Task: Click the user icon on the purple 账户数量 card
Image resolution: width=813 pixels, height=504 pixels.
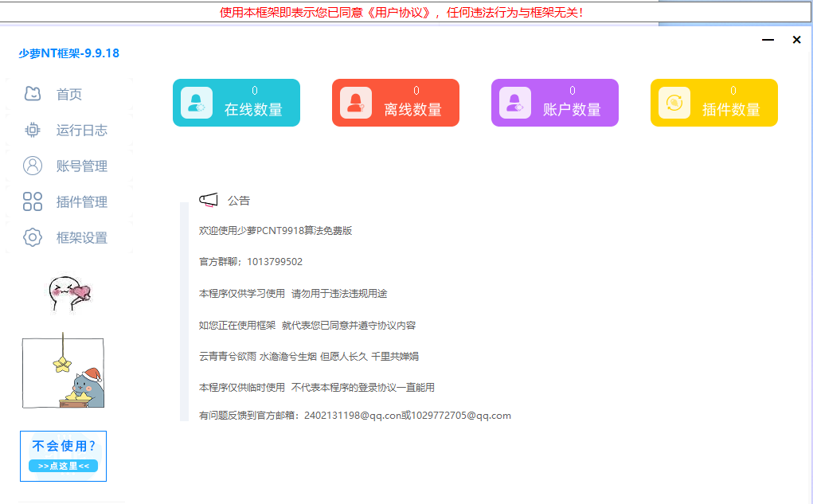Action: point(514,102)
